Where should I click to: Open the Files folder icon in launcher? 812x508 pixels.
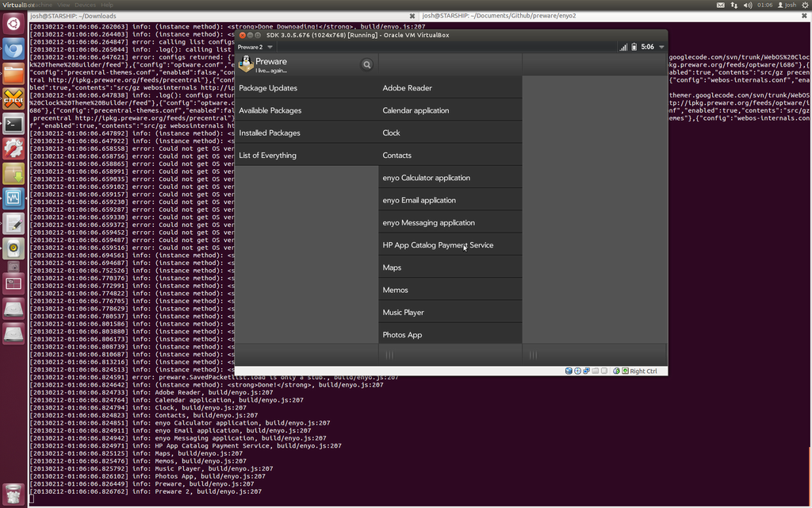coord(13,74)
